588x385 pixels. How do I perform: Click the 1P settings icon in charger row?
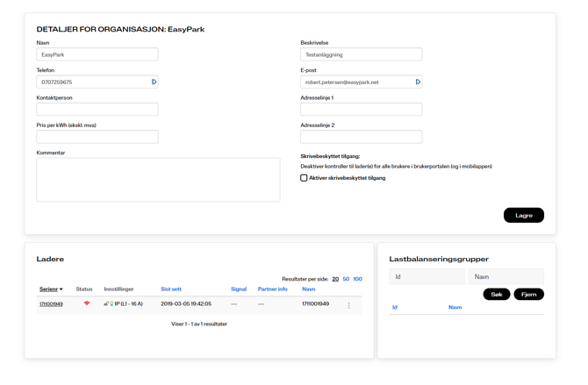click(x=108, y=304)
